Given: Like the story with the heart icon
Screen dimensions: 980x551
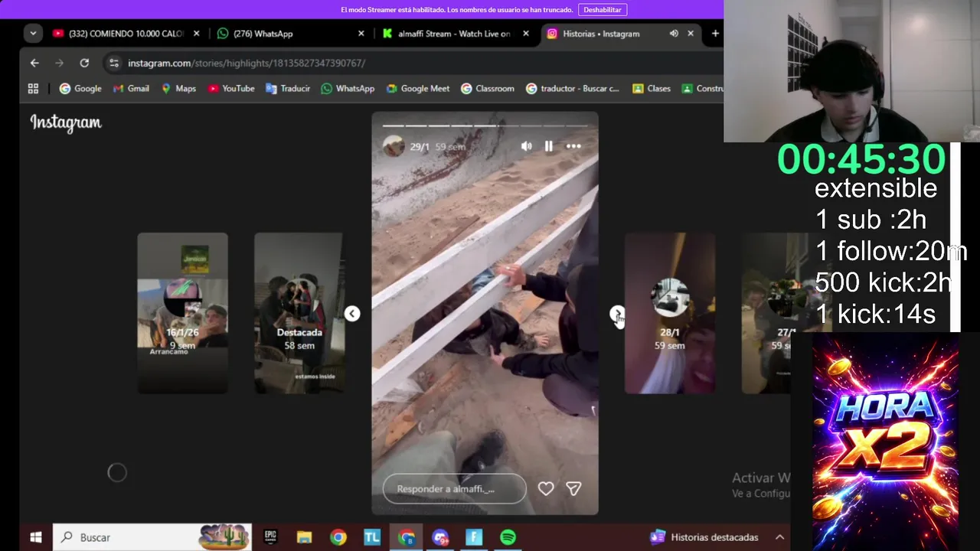Looking at the screenshot, I should [x=546, y=488].
